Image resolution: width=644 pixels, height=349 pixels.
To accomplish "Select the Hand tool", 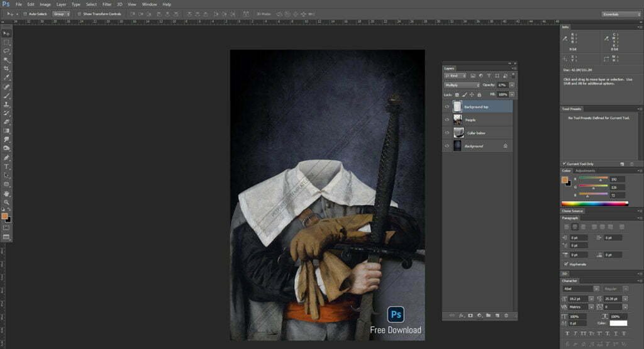I will click(6, 193).
